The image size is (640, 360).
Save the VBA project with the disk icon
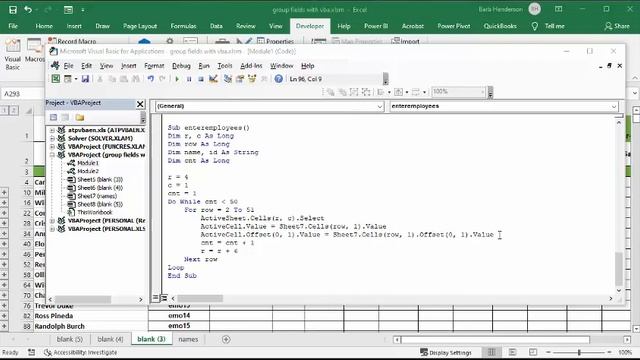point(85,79)
